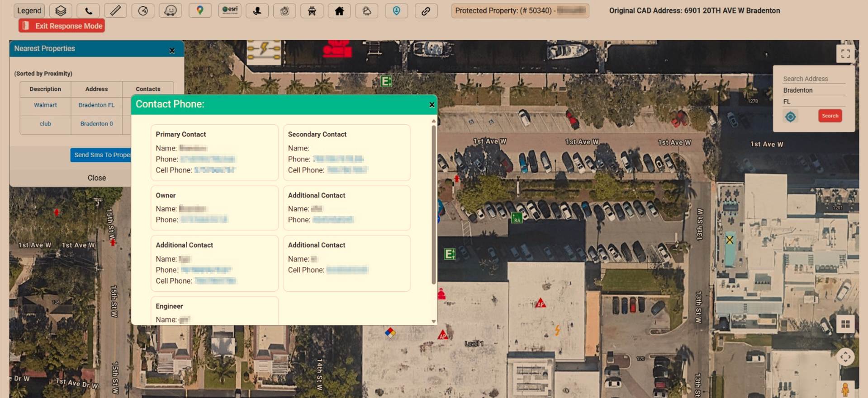Click Exit Response Mode button
Screen dimensions: 868x398
coord(62,26)
